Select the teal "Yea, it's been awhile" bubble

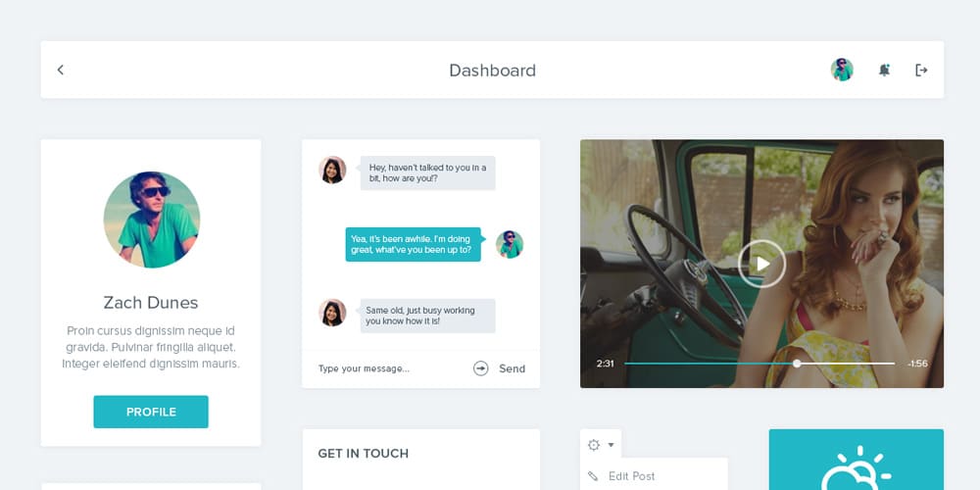414,244
